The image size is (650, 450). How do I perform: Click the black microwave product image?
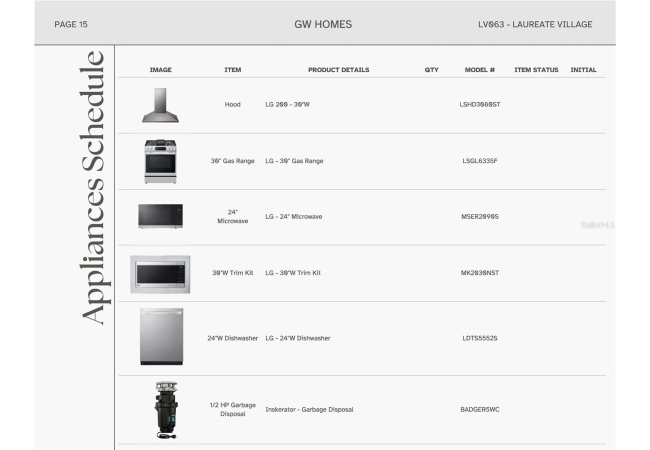click(x=161, y=216)
